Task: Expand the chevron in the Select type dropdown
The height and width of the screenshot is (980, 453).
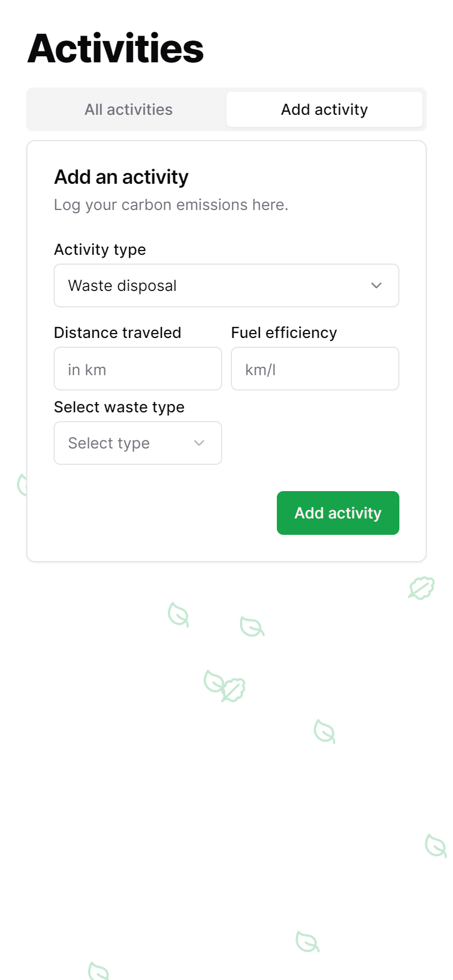Action: (199, 443)
